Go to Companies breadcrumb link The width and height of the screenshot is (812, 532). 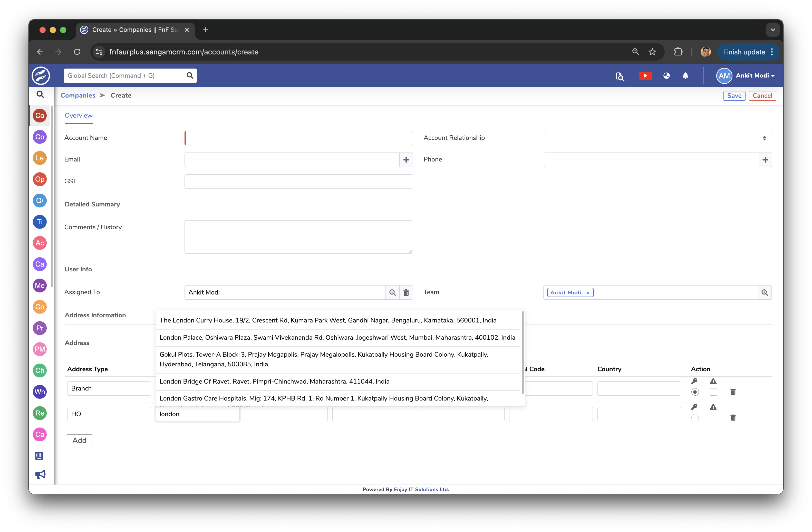[78, 96]
